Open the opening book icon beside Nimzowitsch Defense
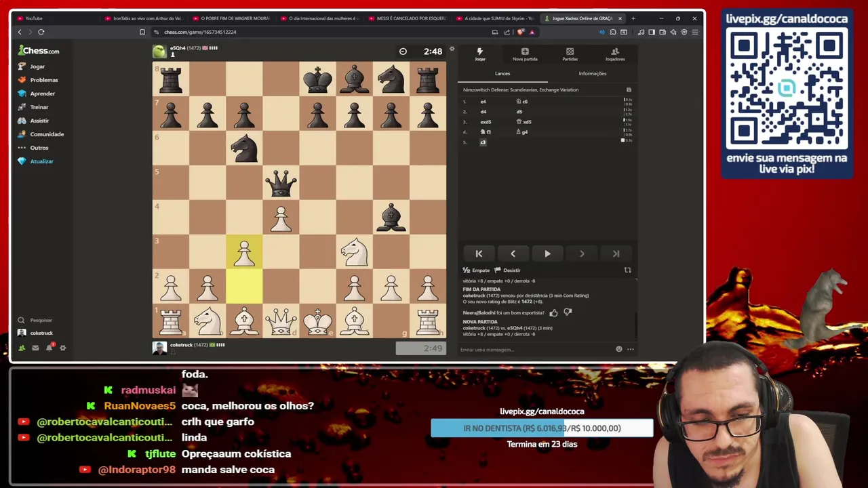 pyautogui.click(x=629, y=89)
